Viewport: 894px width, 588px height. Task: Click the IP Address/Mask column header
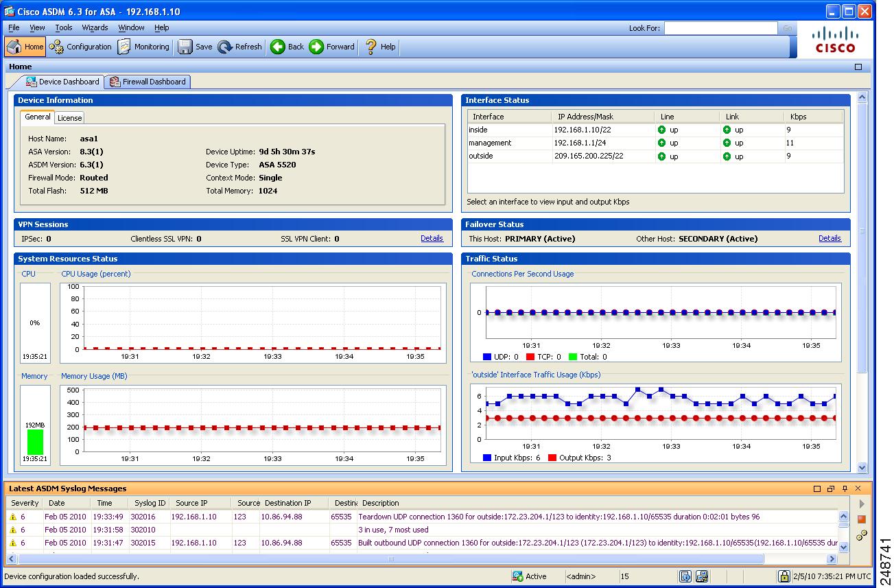pos(604,117)
